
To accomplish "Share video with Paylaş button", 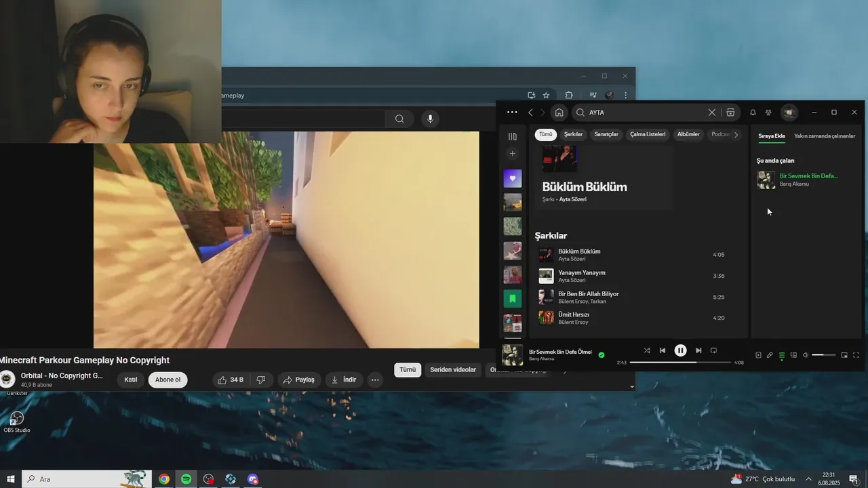I will click(x=298, y=380).
